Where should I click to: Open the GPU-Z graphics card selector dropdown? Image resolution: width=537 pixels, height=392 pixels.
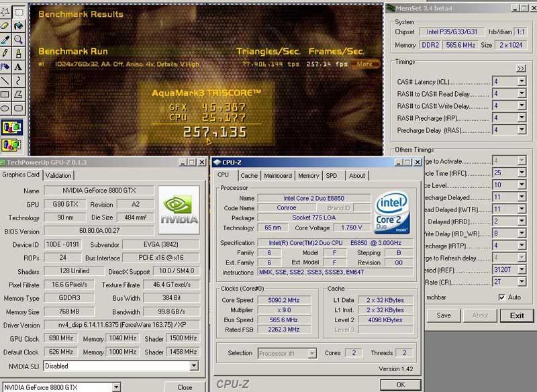pyautogui.click(x=116, y=387)
